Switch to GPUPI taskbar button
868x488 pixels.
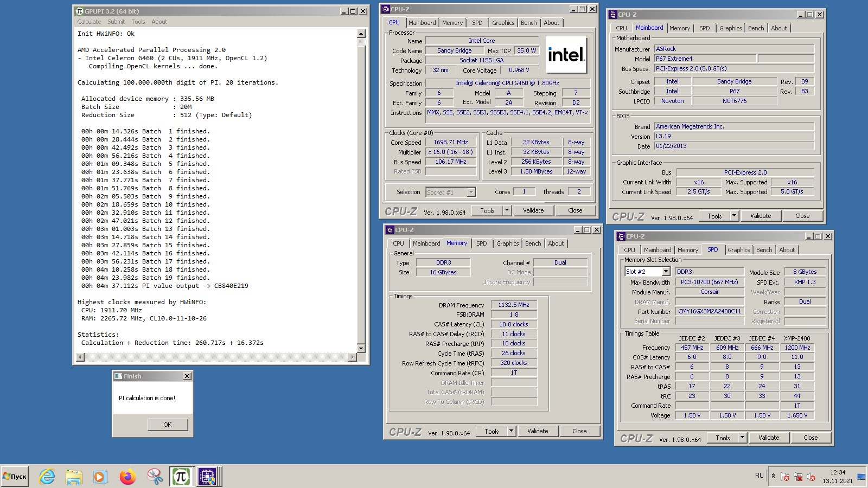[x=181, y=477]
